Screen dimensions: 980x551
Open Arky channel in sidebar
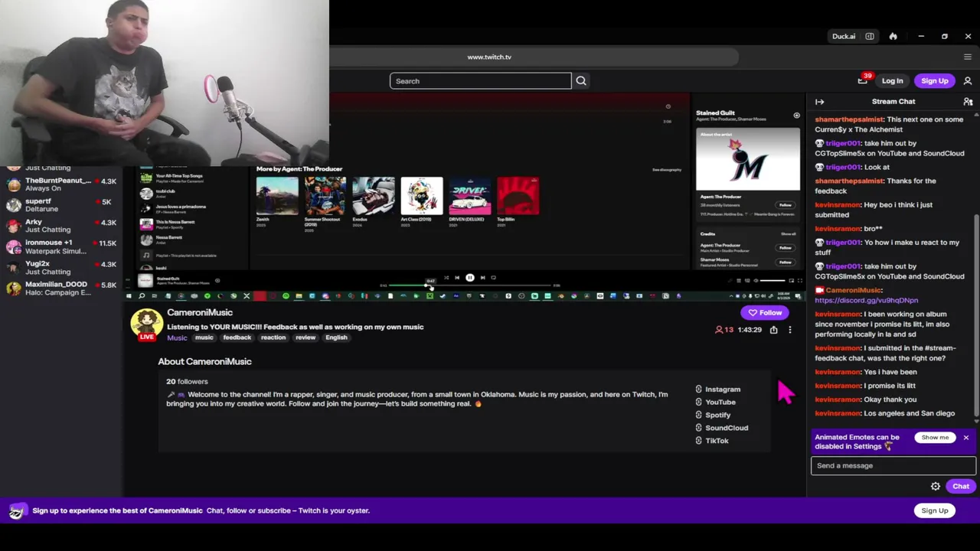[61, 226]
